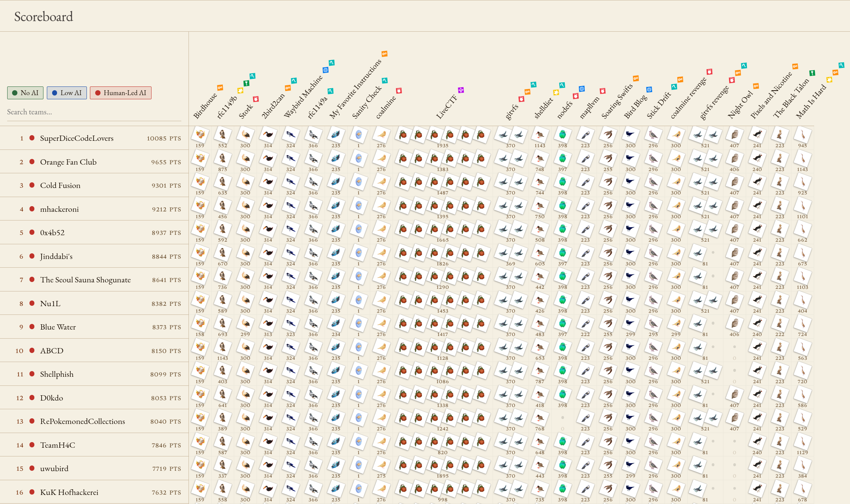Click the rfc1149b hawk icon for Orange Fan Club
The height and width of the screenshot is (504, 850).
223,159
